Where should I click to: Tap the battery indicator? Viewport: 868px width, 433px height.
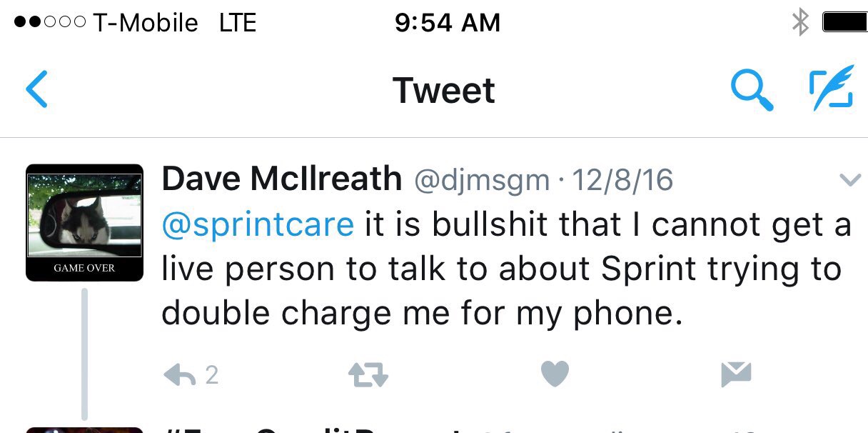coord(845,23)
